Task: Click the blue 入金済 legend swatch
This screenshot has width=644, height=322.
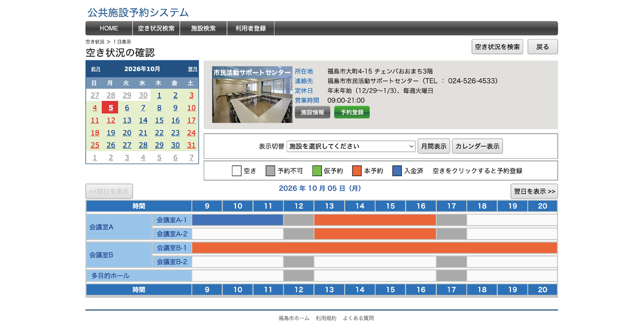Action: [397, 171]
